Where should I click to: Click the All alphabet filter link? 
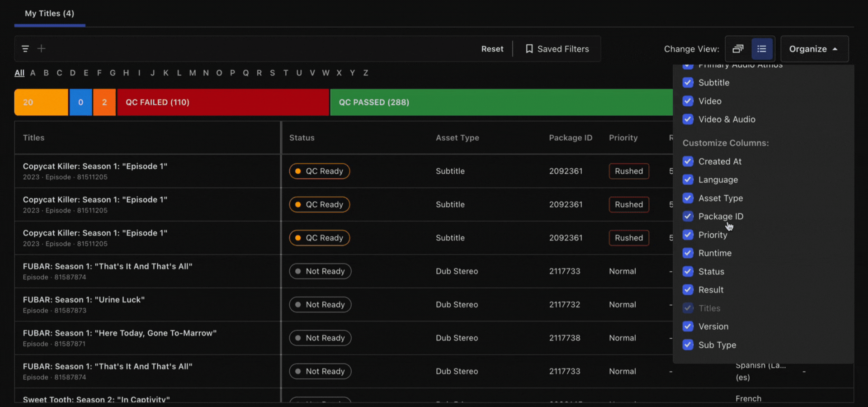click(x=19, y=72)
